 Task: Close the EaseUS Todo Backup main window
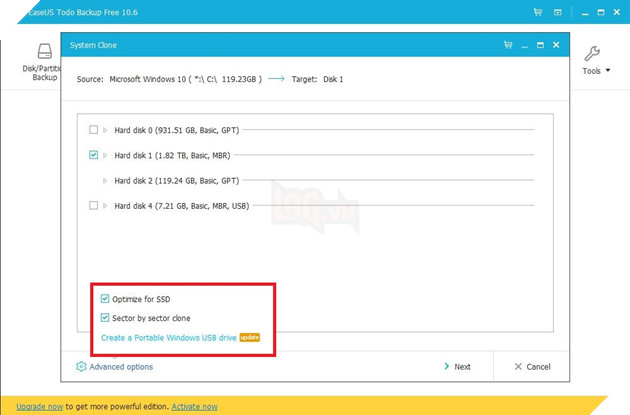617,12
